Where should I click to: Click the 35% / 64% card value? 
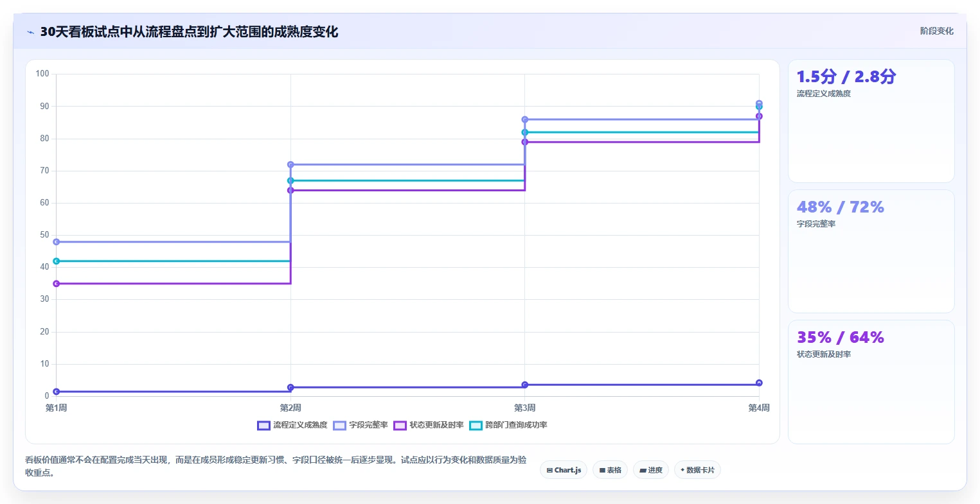point(841,337)
